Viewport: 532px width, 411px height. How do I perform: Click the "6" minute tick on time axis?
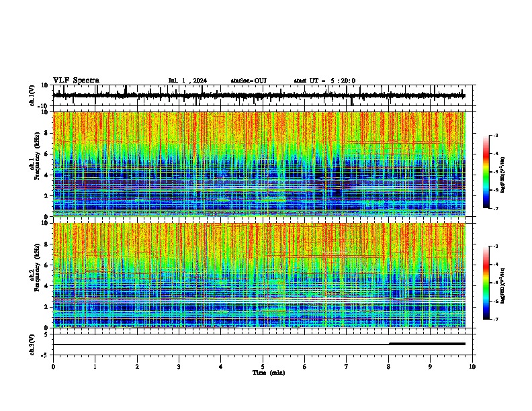tap(305, 367)
